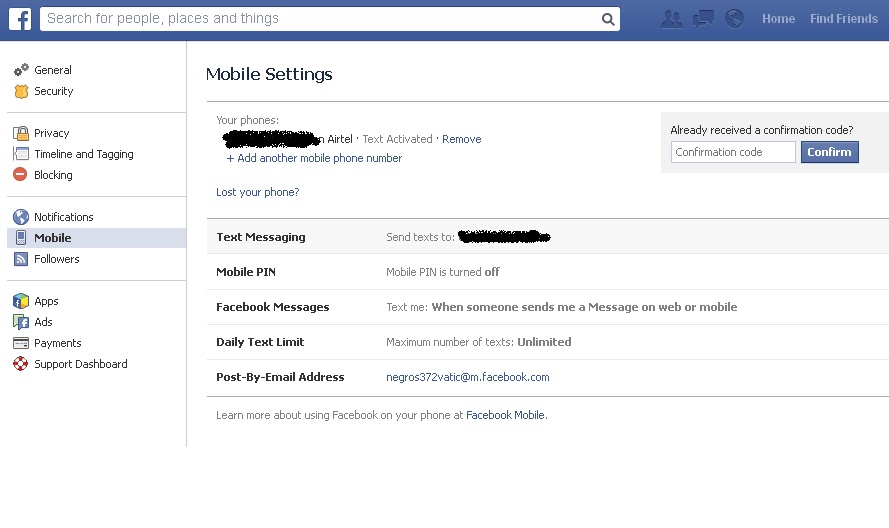Open Payments settings
Screen dimensions: 889x528
(x=58, y=343)
